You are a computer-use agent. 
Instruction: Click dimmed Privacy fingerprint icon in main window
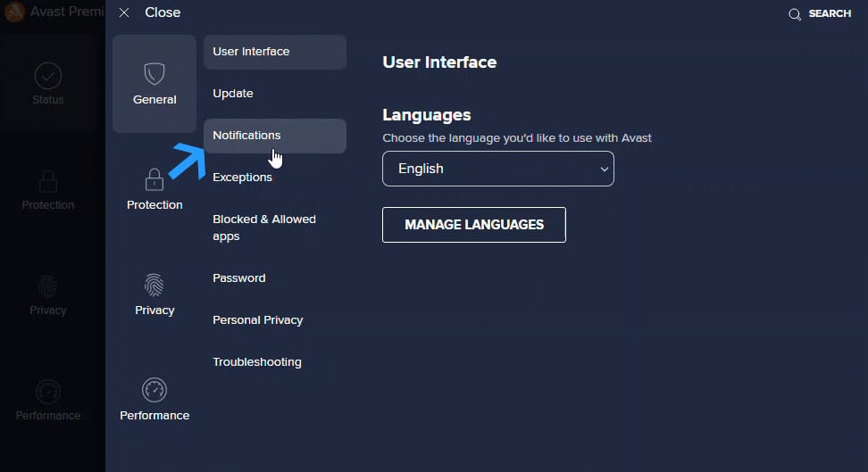pyautogui.click(x=48, y=286)
